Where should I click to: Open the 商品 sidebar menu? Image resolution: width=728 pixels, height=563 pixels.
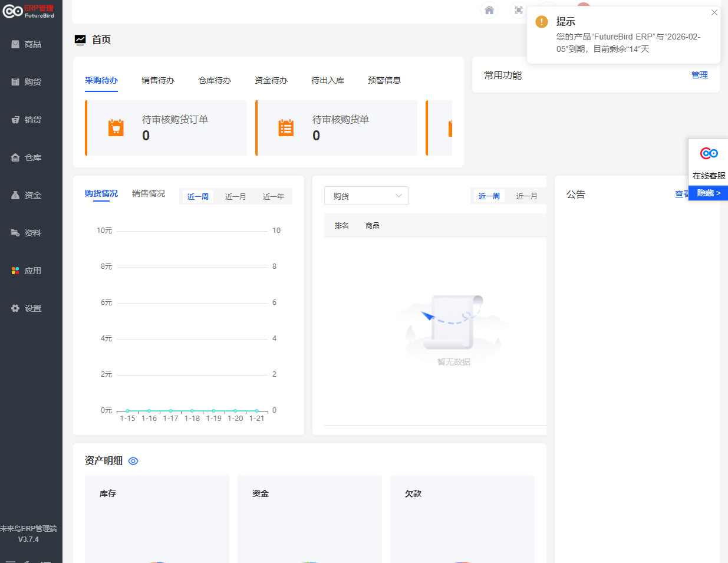27,44
